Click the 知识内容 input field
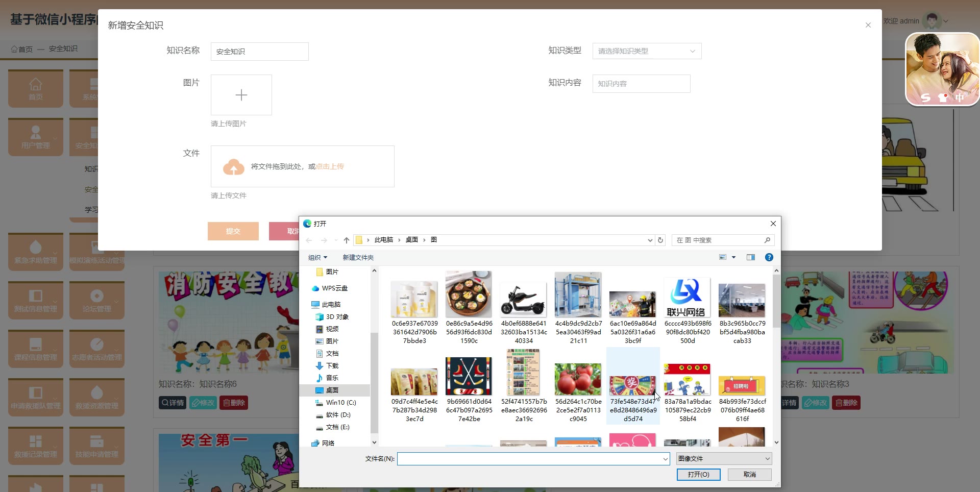 pyautogui.click(x=641, y=84)
